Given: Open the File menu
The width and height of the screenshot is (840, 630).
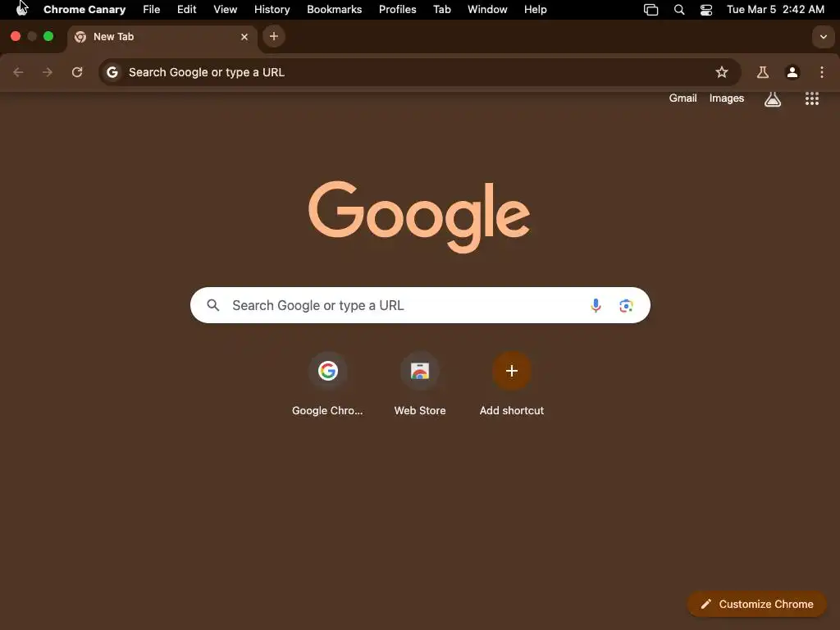Looking at the screenshot, I should point(151,9).
